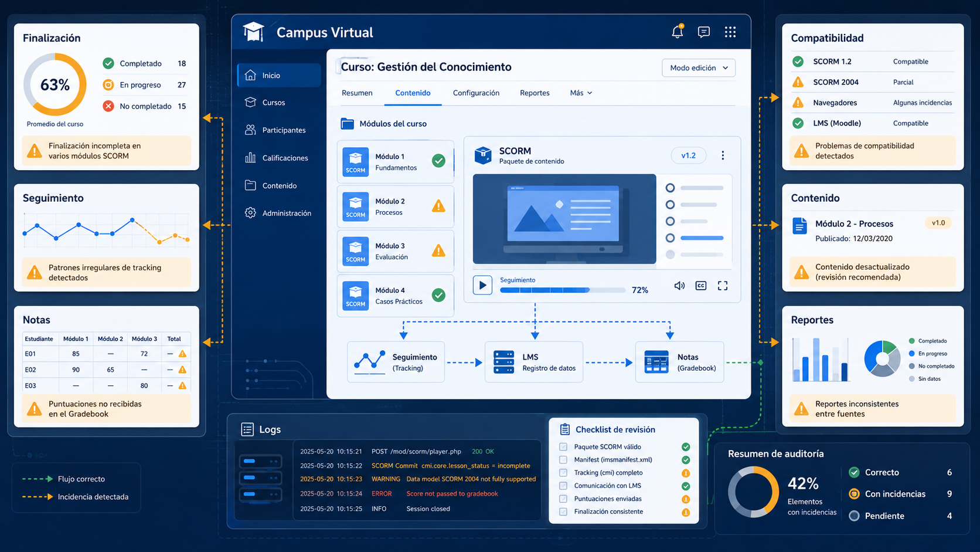Check the Puntuaciones enviadas checkbox
This screenshot has width=980, height=552.
[563, 499]
